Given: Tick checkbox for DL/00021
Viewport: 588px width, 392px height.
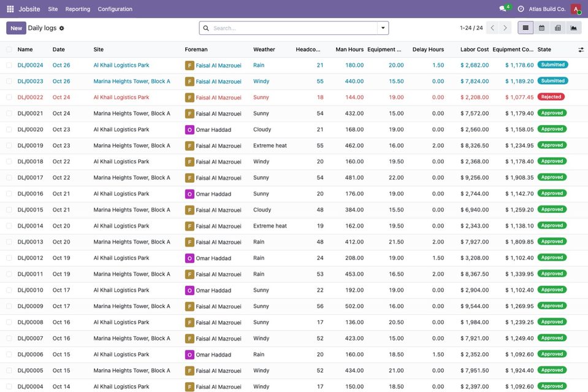Looking at the screenshot, I should click(x=9, y=113).
